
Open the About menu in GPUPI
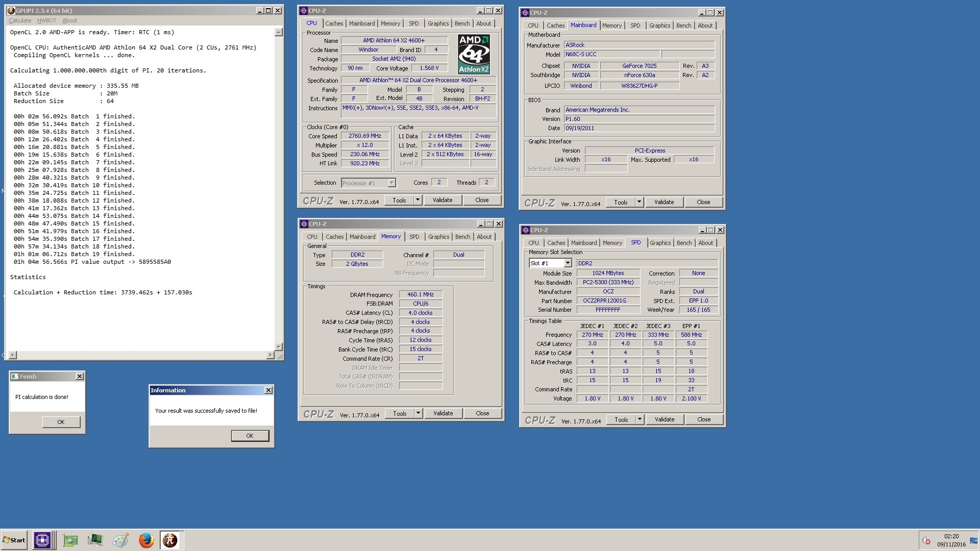point(69,21)
